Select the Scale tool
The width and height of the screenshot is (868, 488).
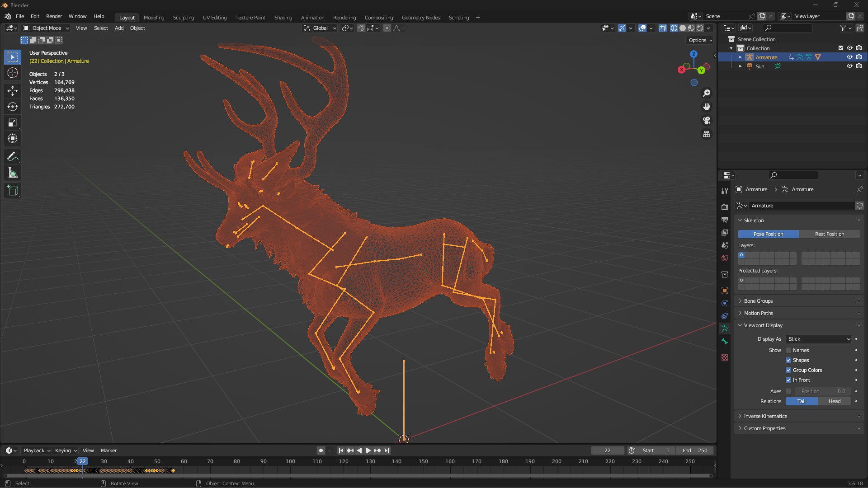pyautogui.click(x=13, y=122)
